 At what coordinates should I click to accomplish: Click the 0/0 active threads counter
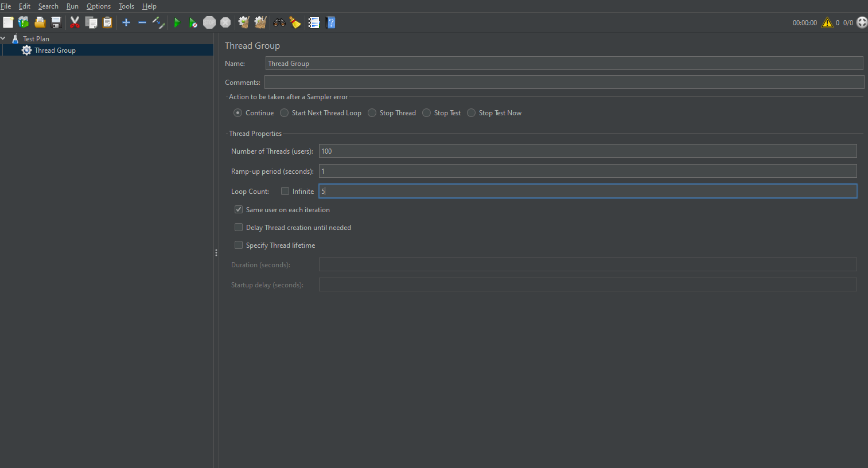pos(848,22)
